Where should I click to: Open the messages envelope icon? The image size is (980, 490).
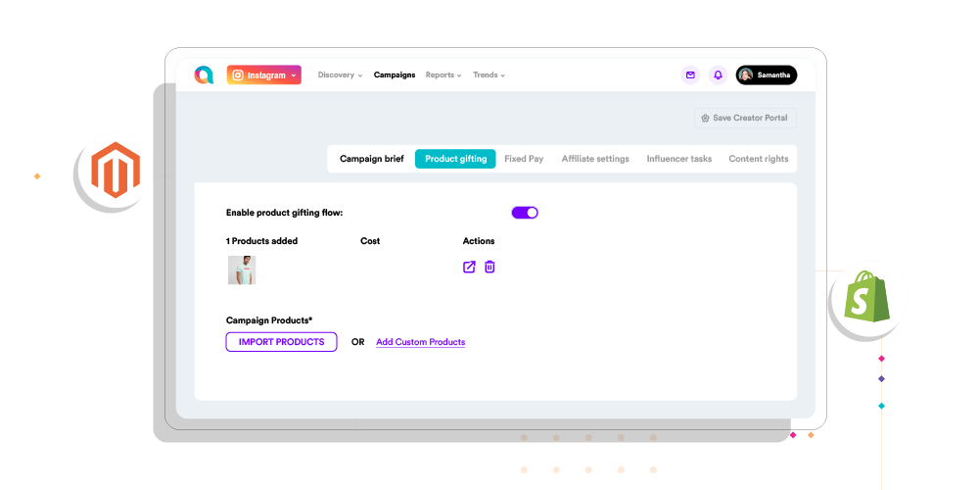(690, 75)
